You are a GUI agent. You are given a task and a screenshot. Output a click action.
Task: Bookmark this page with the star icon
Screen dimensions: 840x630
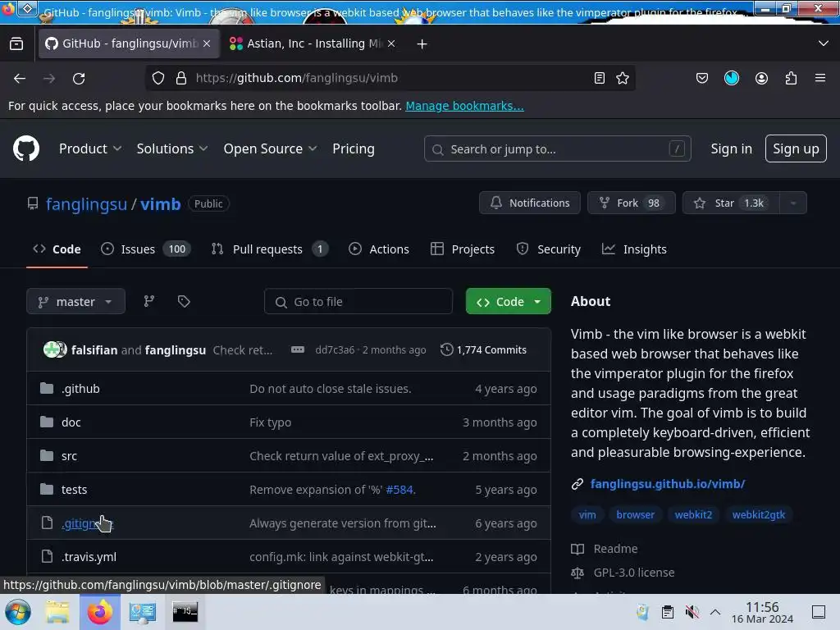click(x=623, y=78)
